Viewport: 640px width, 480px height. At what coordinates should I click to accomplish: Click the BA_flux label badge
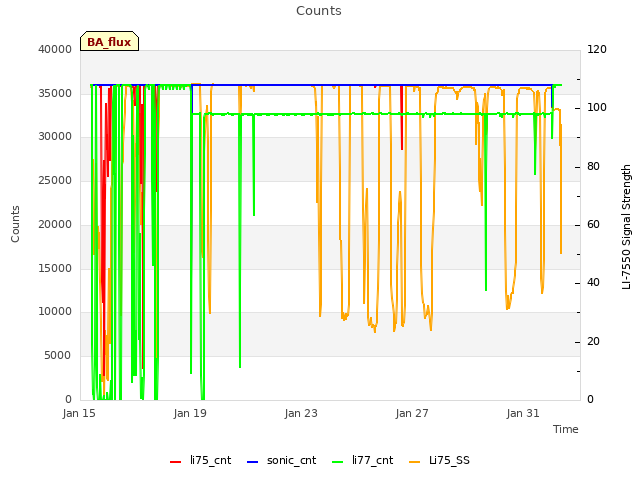[109, 41]
